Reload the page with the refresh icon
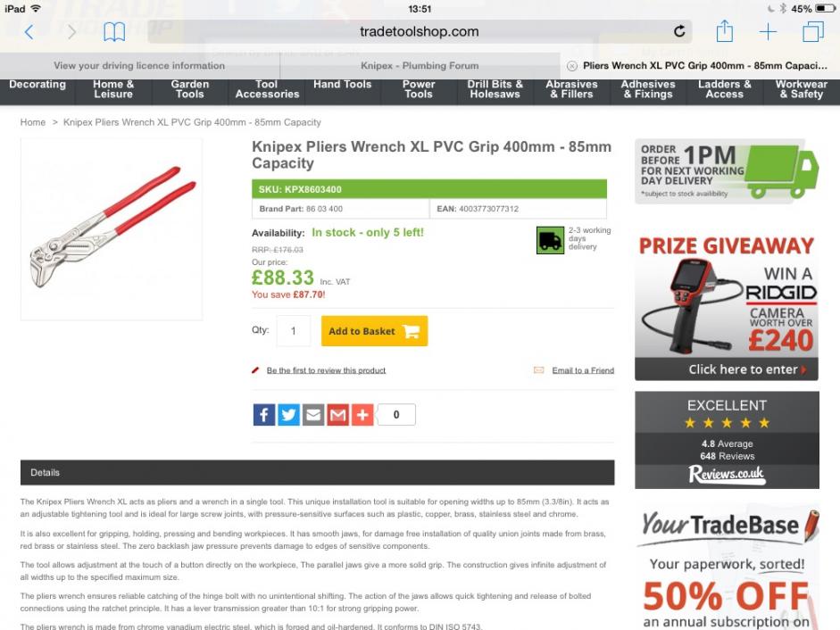The image size is (840, 630). pyautogui.click(x=679, y=31)
